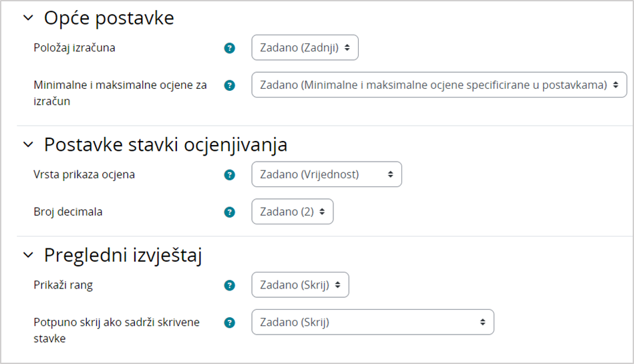Image resolution: width=634 pixels, height=364 pixels.
Task: Click the Pregledni izvještaj heading
Action: tap(123, 254)
